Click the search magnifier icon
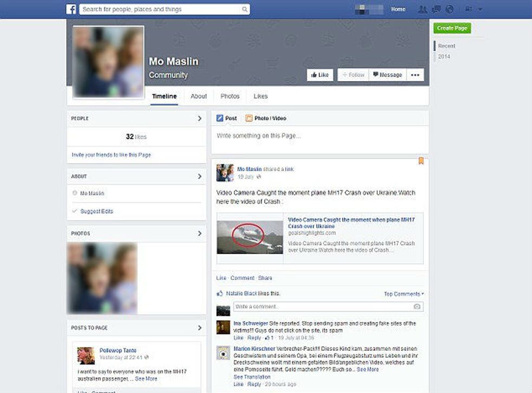Screen dimensions: 532x393 pos(244,9)
